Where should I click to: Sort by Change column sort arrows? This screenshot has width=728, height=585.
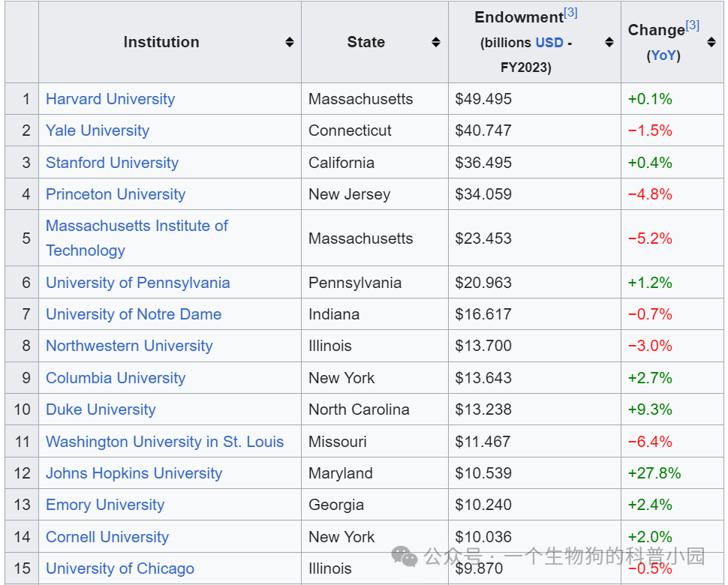(711, 42)
